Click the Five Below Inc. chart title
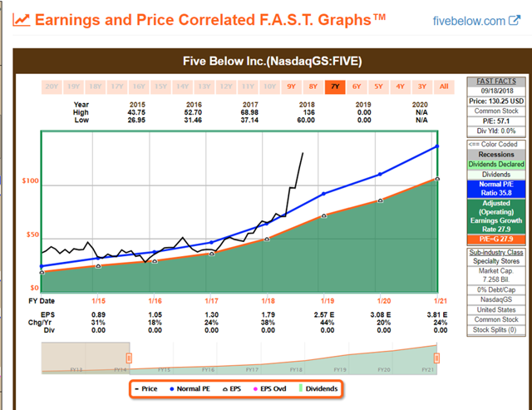This screenshot has height=410, width=532. pyautogui.click(x=272, y=61)
